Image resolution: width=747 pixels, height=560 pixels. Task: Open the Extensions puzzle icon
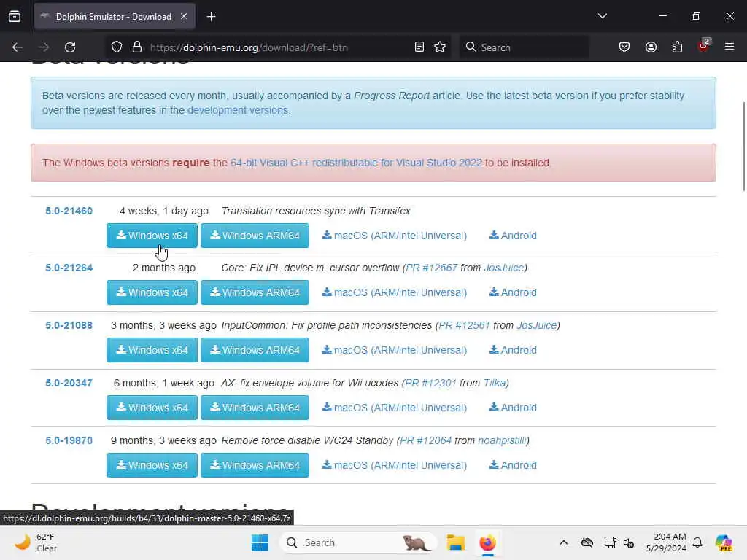(x=677, y=47)
